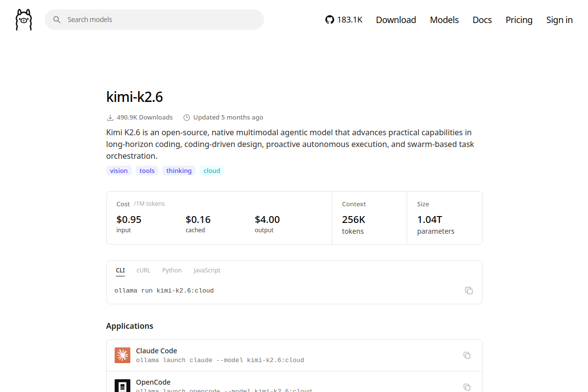
Task: Select the thinking tag
Action: (x=179, y=171)
